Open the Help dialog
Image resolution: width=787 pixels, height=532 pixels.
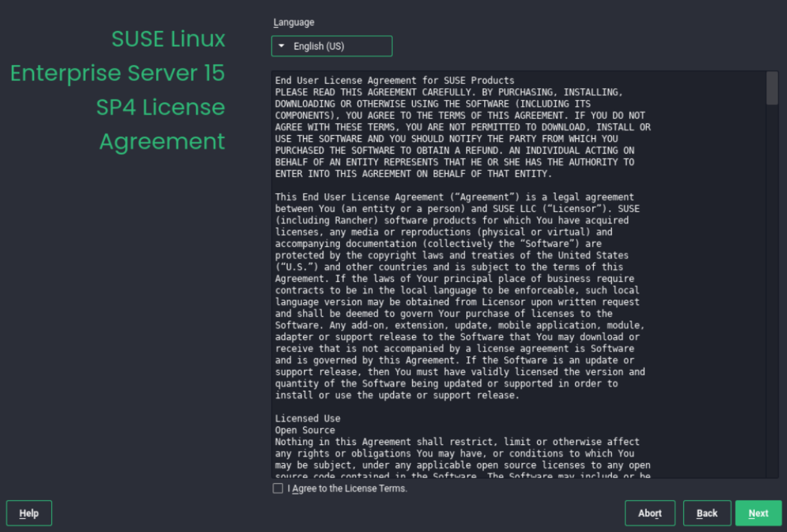tap(29, 513)
